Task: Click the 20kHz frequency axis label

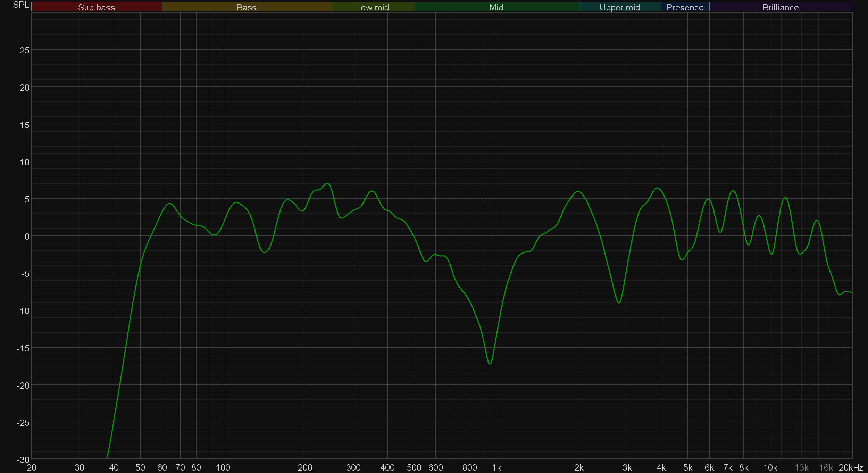Action: click(851, 467)
